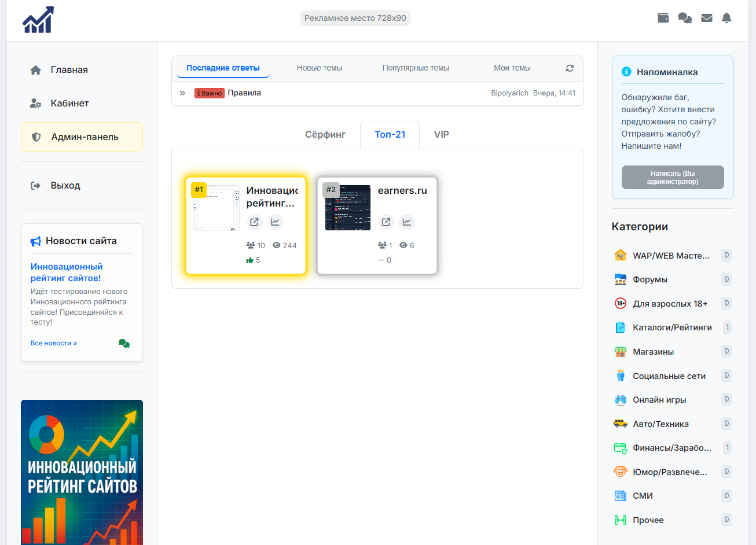Open the Каталоги/Рейтинги category
This screenshot has width=756, height=545.
coord(671,327)
